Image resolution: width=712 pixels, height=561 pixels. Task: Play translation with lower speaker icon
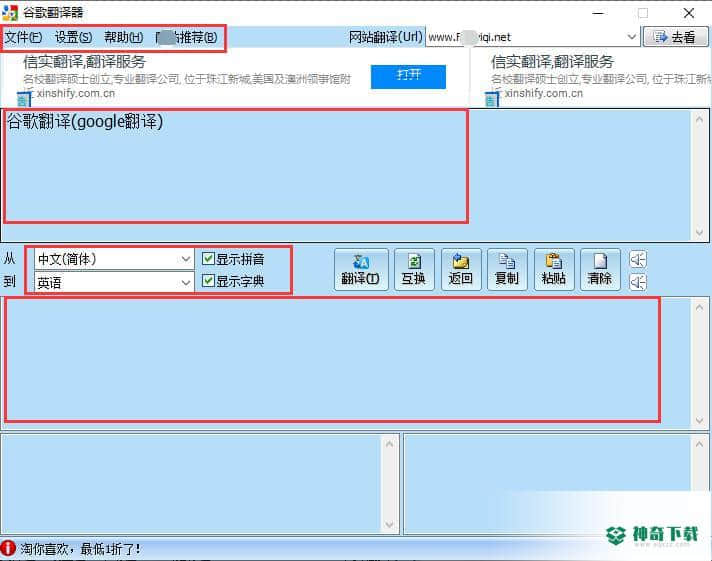(x=638, y=282)
